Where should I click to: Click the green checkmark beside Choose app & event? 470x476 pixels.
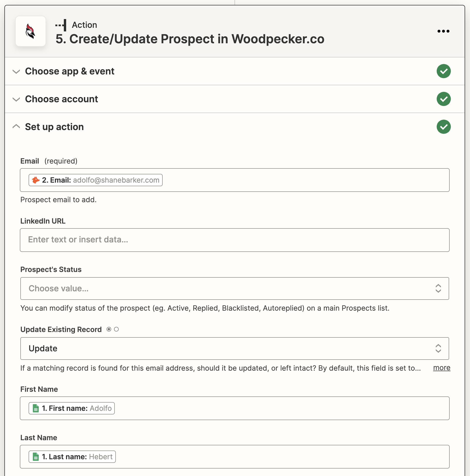coord(443,71)
